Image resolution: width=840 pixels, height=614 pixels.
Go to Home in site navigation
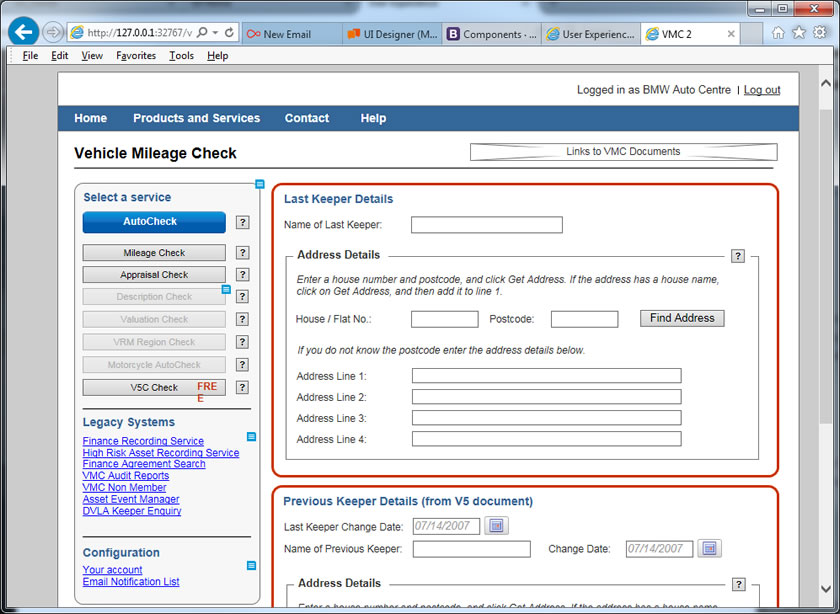pyautogui.click(x=91, y=118)
